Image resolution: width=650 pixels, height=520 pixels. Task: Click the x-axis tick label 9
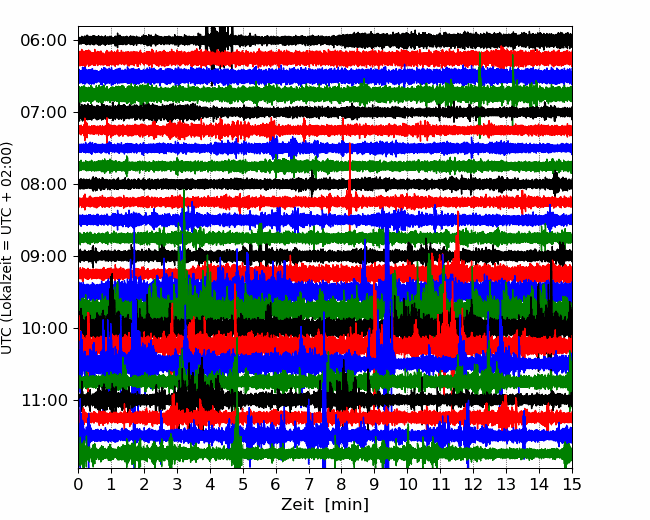pyautogui.click(x=375, y=484)
